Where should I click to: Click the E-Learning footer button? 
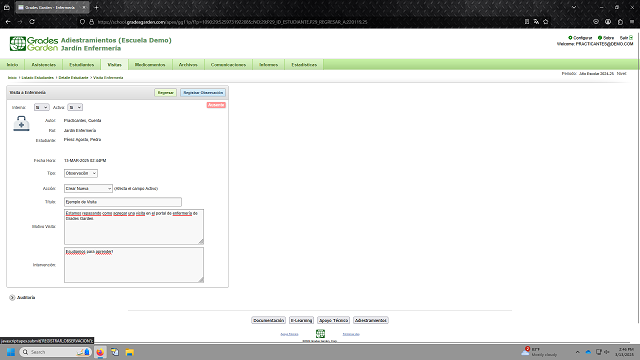(x=301, y=320)
